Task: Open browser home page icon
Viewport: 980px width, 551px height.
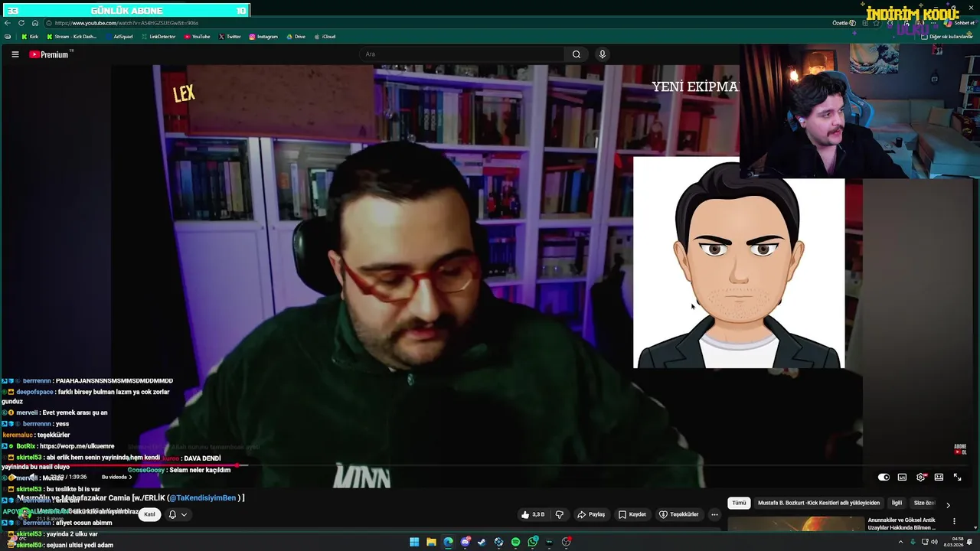Action: (x=34, y=23)
